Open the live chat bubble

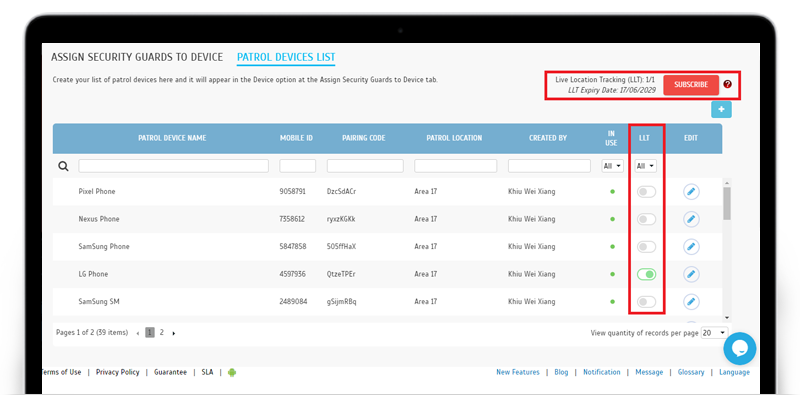[x=740, y=349]
